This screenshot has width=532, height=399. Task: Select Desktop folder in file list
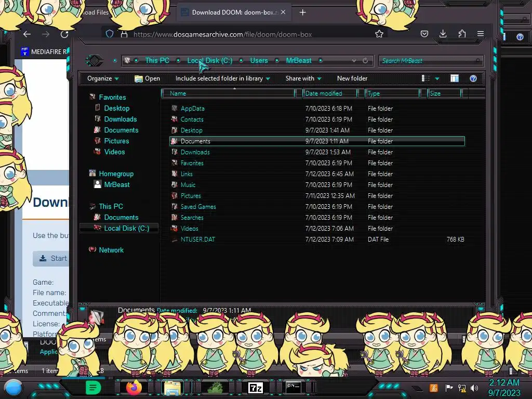point(317,130)
